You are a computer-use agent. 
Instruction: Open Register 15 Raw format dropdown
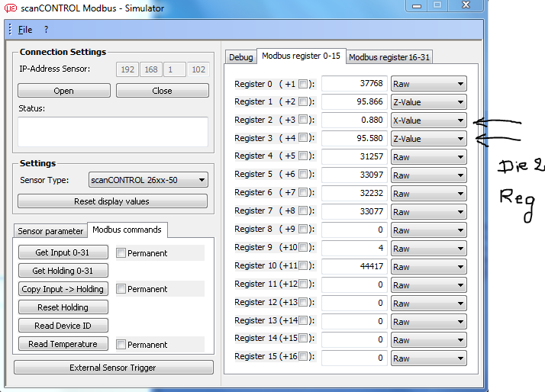(428, 358)
